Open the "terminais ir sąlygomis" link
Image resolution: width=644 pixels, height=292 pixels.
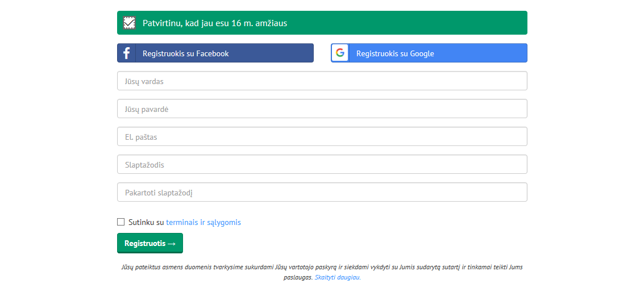[203, 223]
